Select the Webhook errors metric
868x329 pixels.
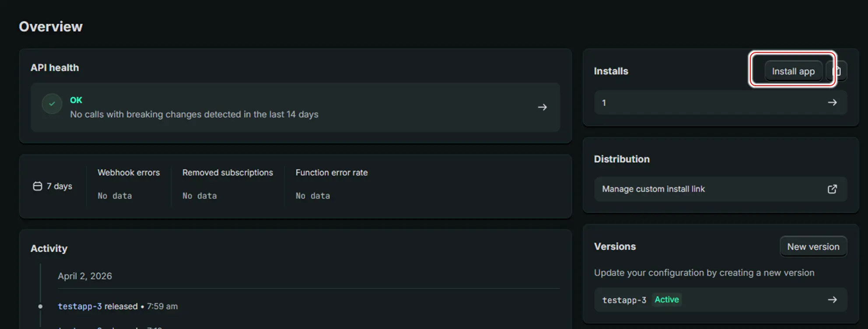[129, 173]
